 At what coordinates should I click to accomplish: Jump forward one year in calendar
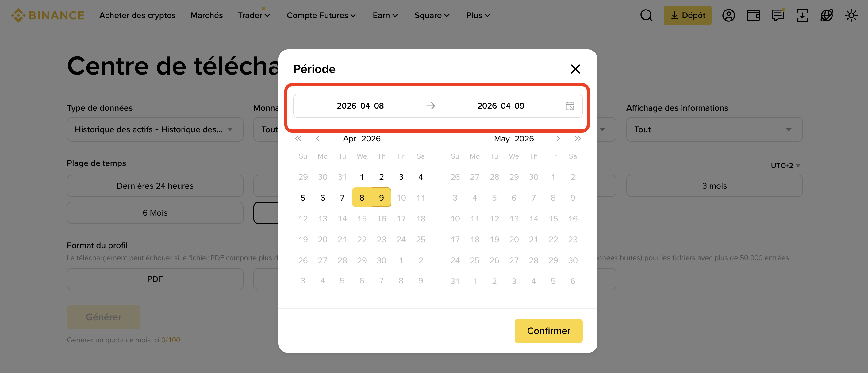[578, 138]
